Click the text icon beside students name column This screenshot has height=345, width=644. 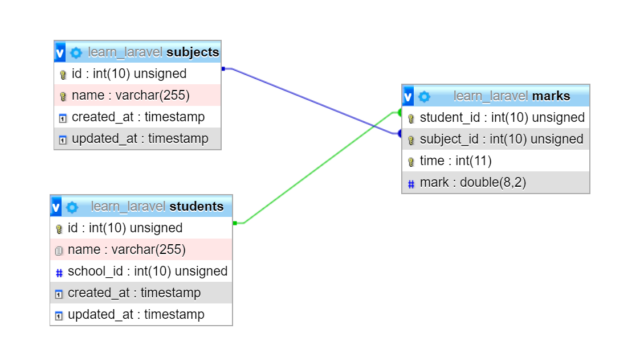point(59,250)
